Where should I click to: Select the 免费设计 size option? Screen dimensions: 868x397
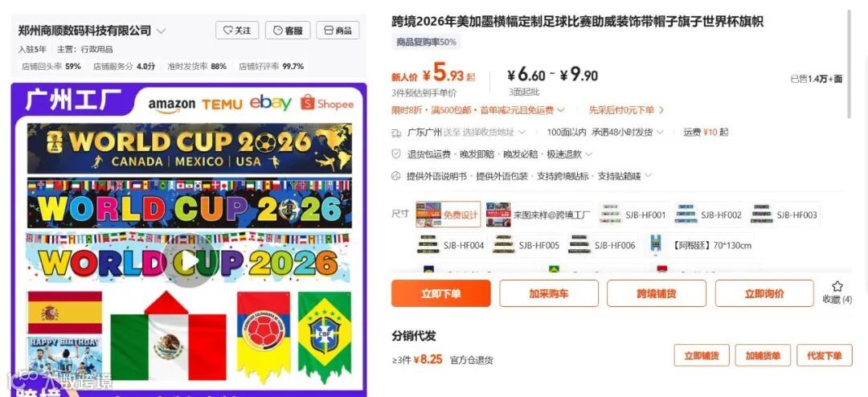click(x=448, y=215)
